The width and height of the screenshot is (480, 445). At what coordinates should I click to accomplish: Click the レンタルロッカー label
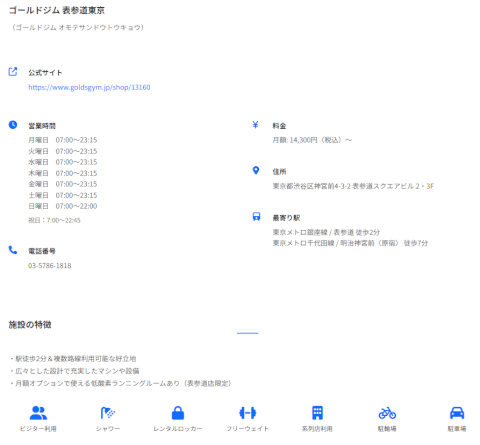178,429
